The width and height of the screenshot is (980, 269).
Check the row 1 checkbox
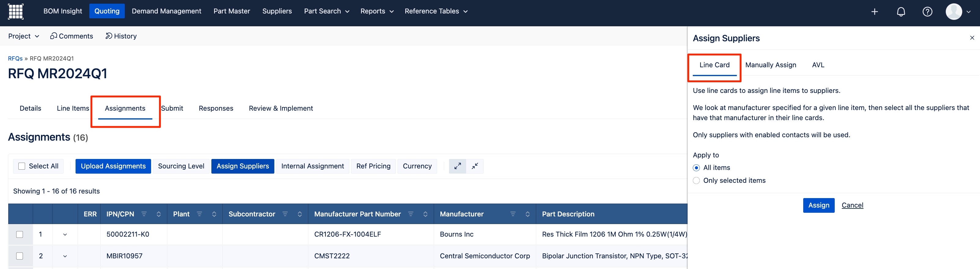20,234
